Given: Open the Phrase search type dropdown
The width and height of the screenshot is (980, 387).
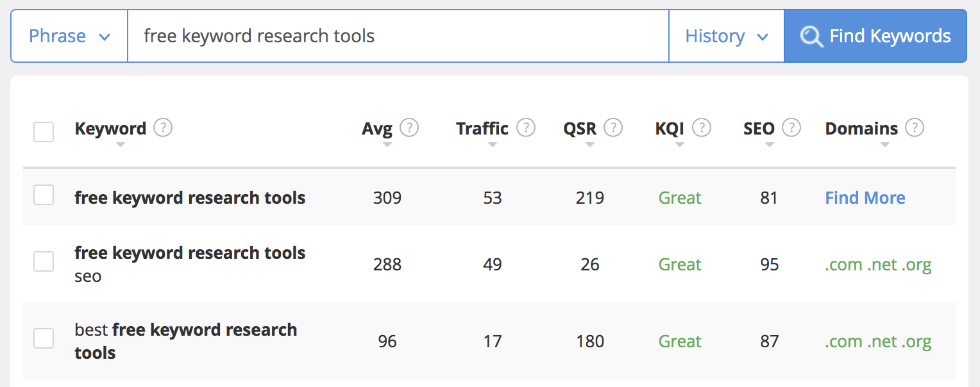Looking at the screenshot, I should tap(69, 36).
